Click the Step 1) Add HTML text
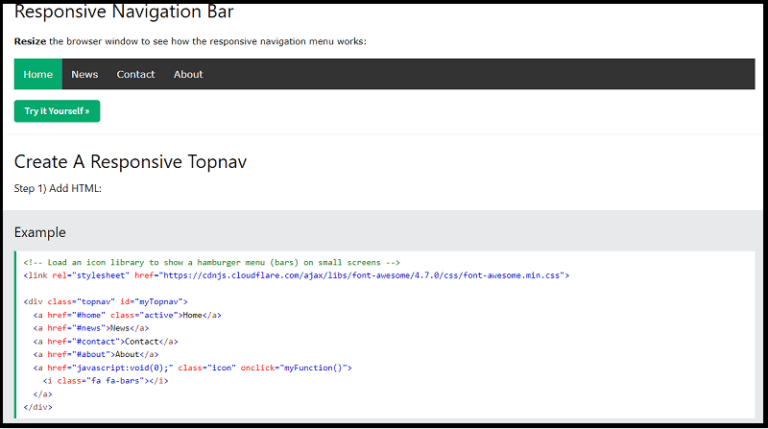The image size is (768, 429). [58, 188]
